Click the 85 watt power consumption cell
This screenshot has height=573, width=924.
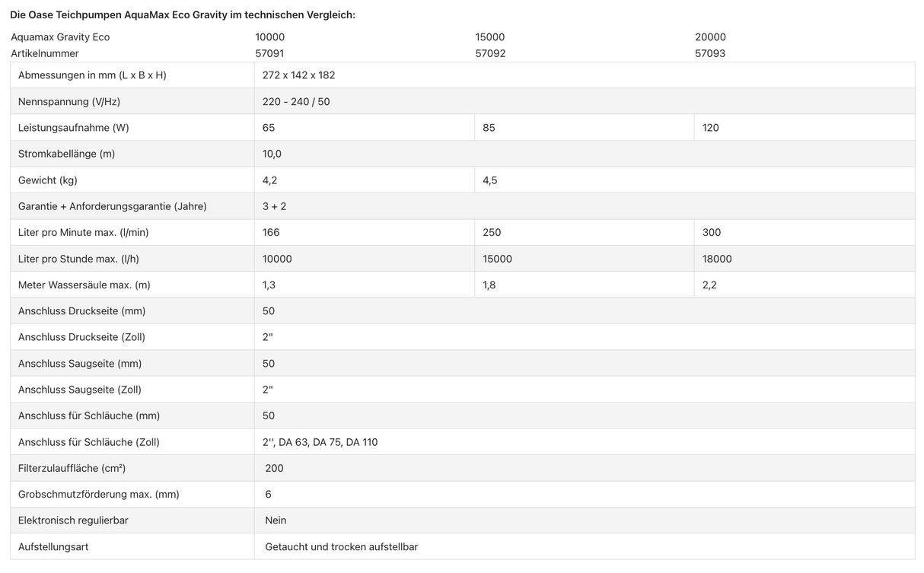tap(489, 128)
